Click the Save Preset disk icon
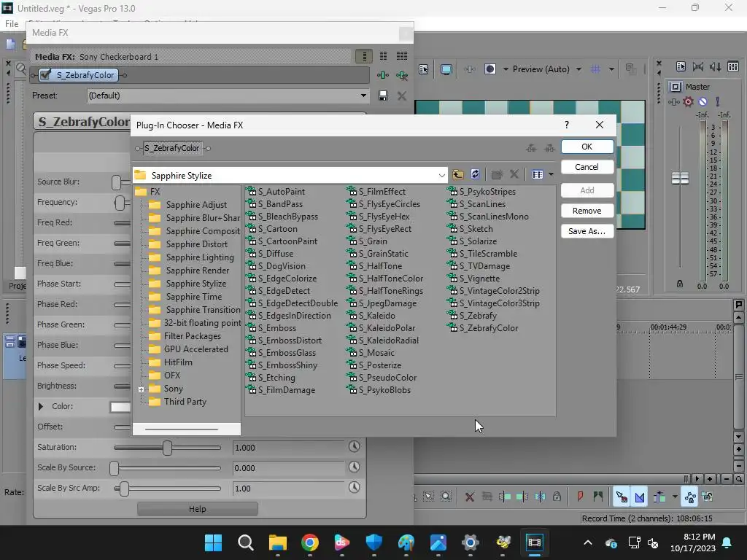This screenshot has height=560, width=747. pos(382,96)
